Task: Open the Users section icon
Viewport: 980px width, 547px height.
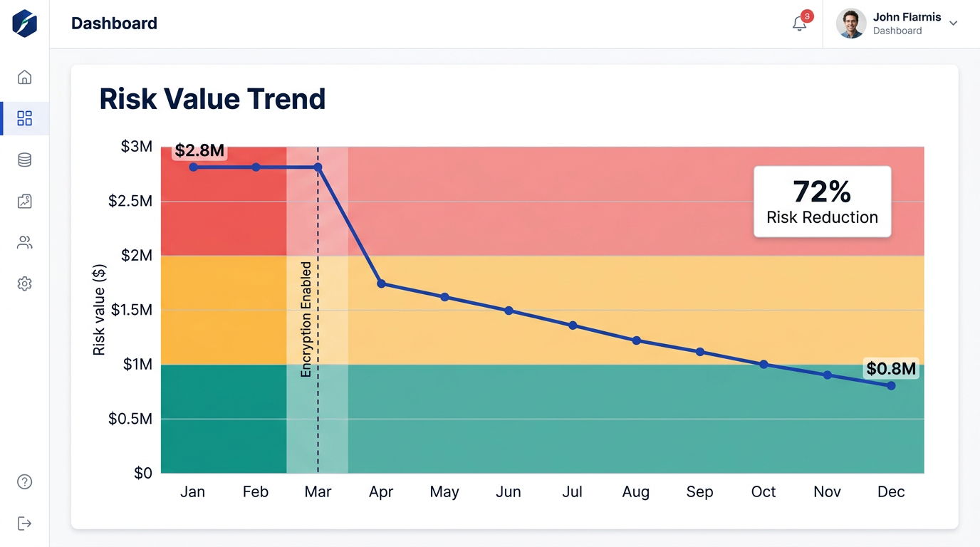Action: pyautogui.click(x=24, y=242)
